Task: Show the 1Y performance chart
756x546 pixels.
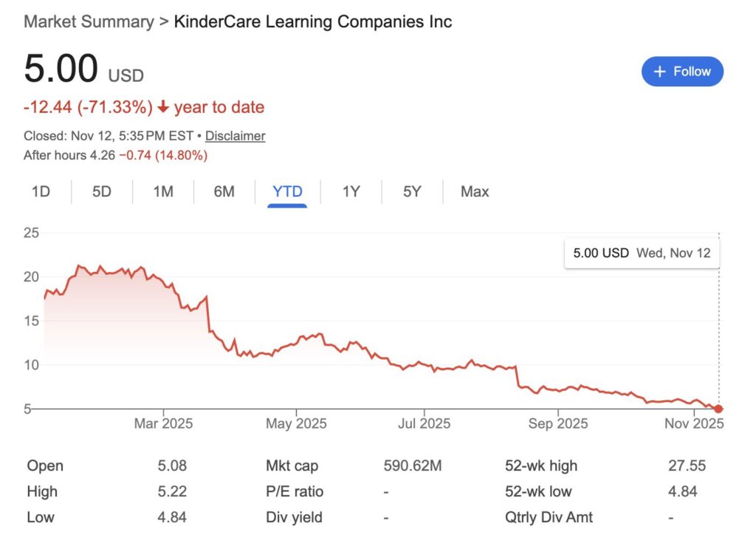Action: click(350, 191)
